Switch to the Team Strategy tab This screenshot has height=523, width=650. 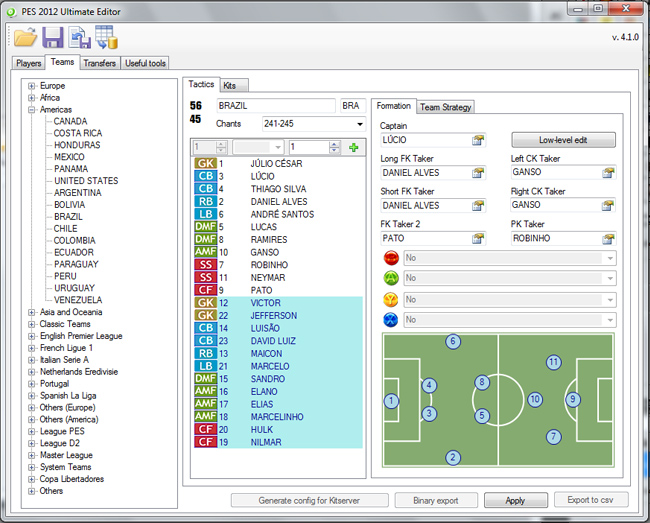[x=446, y=107]
